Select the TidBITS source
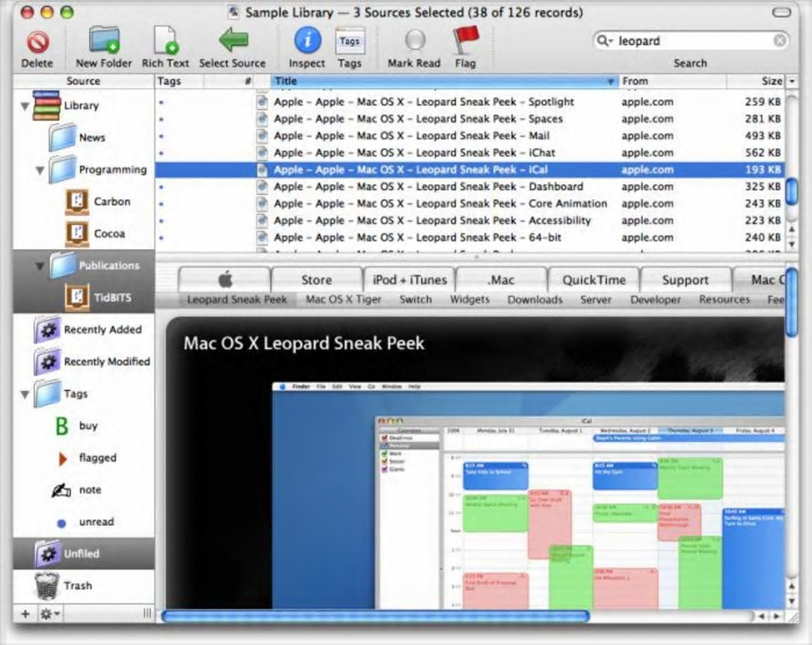Image resolution: width=812 pixels, height=645 pixels. [77, 297]
